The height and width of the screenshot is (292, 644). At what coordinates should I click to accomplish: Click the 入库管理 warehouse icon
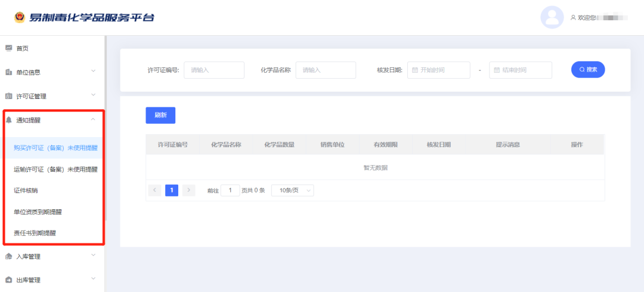click(x=9, y=256)
